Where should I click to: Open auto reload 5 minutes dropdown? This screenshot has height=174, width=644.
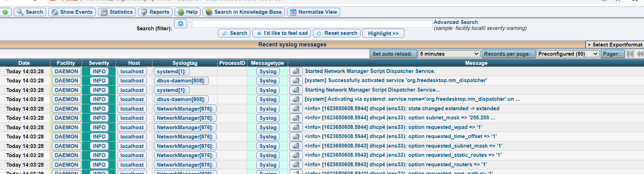(x=449, y=54)
